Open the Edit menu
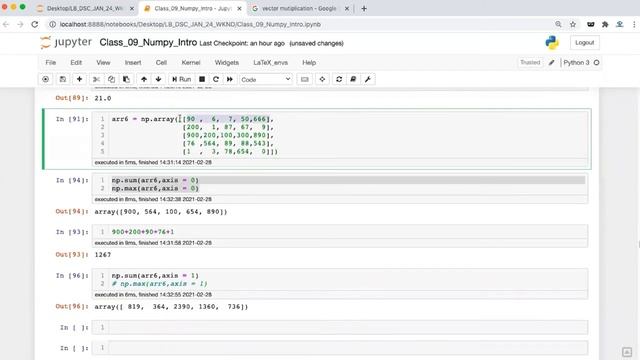This screenshot has height=360, width=640. point(76,62)
